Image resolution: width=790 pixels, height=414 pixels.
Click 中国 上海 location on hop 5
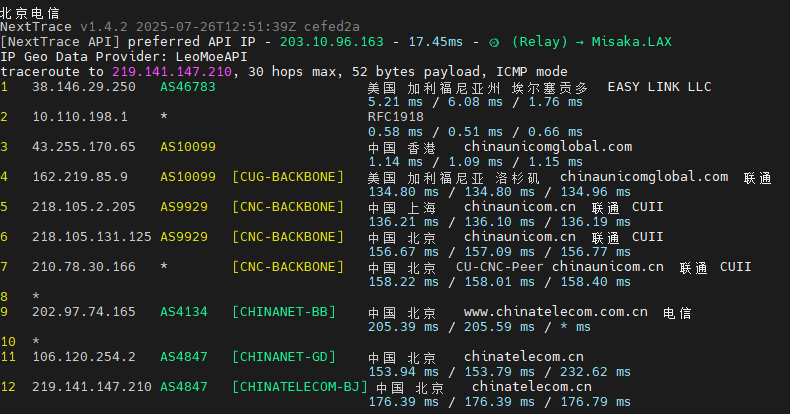coord(402,208)
